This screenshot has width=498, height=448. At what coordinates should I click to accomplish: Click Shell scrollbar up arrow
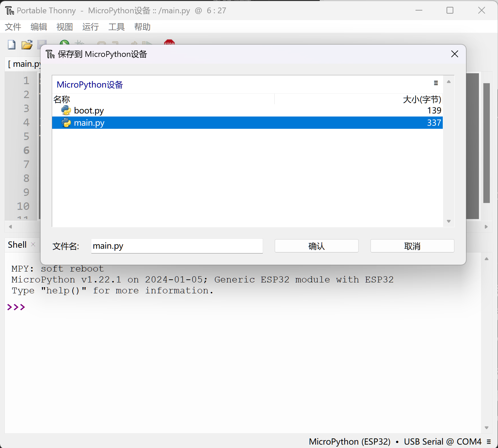487,259
